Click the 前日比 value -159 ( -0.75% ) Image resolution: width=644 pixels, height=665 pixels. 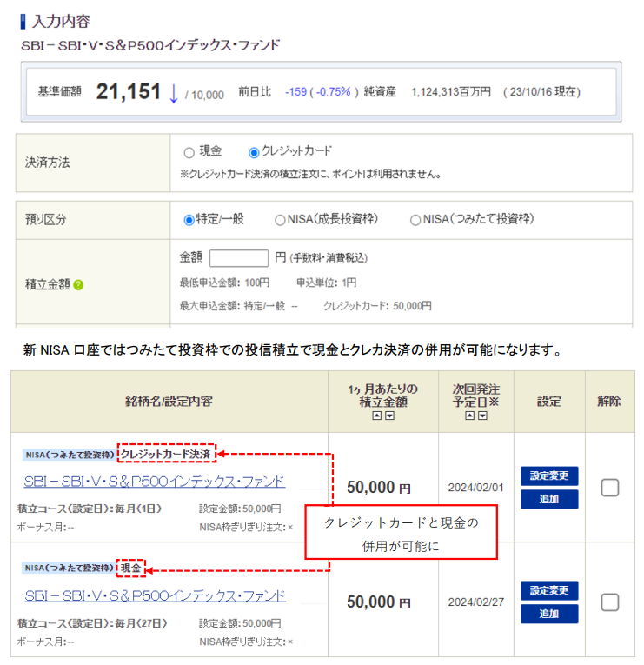pyautogui.click(x=322, y=92)
